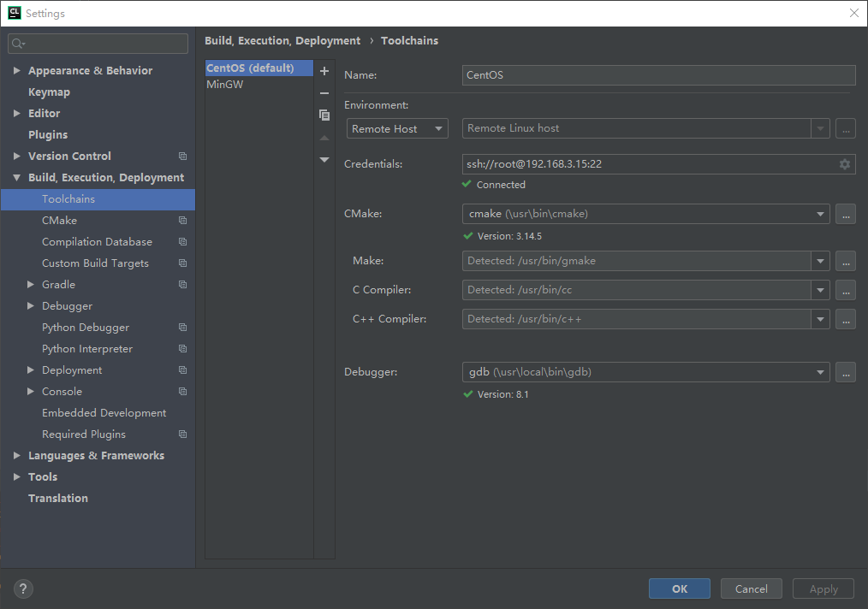This screenshot has width=868, height=609.
Task: Open the C Compiler dropdown
Action: pyautogui.click(x=820, y=290)
